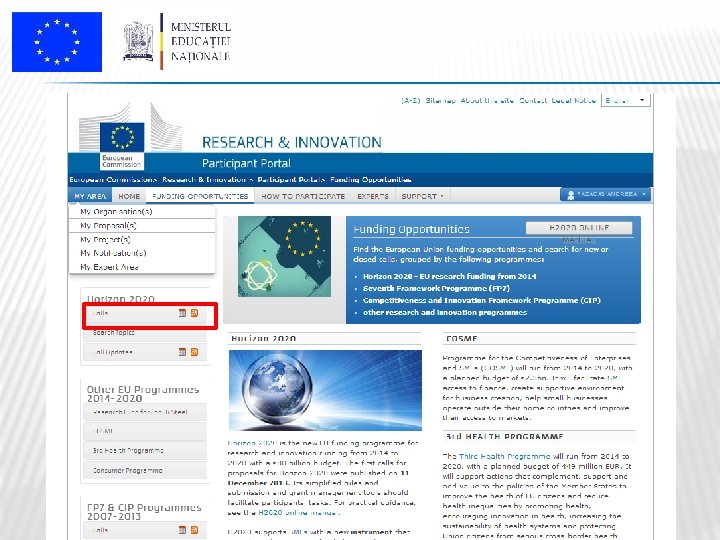Open Horizon 2020 link in article text
The image size is (720, 540).
tap(252, 443)
